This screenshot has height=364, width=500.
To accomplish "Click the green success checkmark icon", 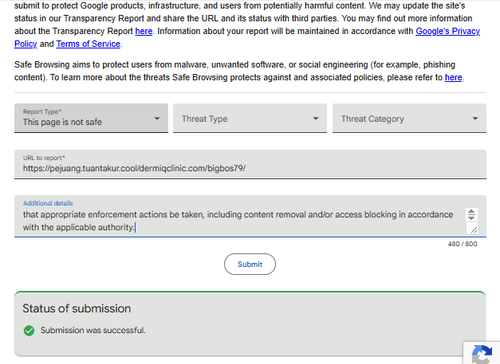I will 29,330.
